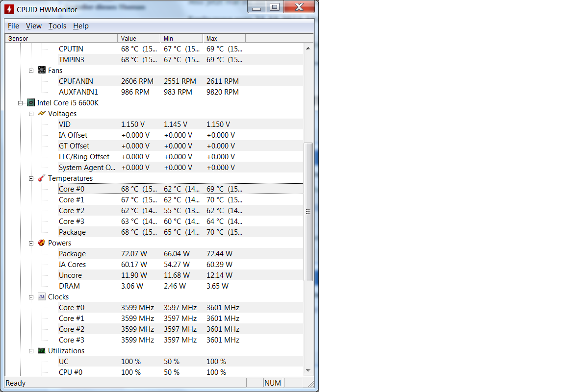Screen dimensions: 565x392
Task: Select the DRAM power row
Action: pos(180,286)
